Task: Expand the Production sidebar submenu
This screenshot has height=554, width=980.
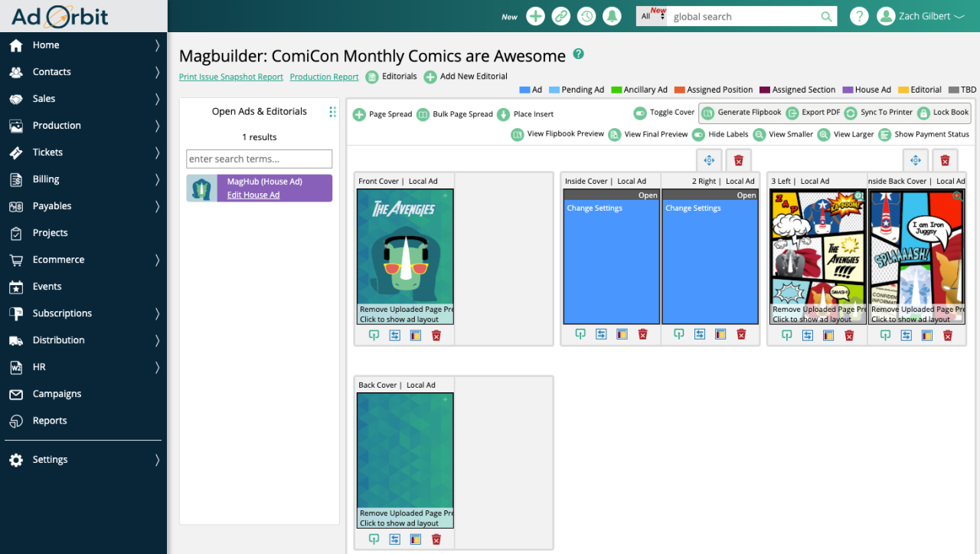Action: coord(157,126)
